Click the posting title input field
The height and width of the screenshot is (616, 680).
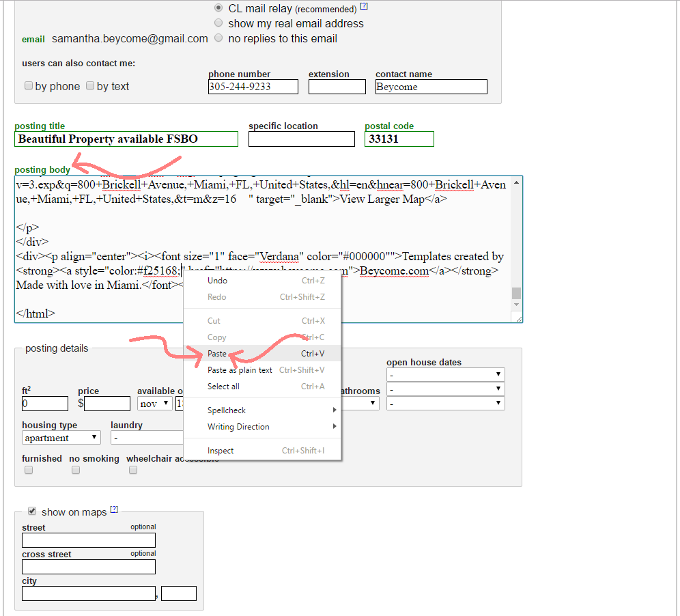click(x=126, y=139)
